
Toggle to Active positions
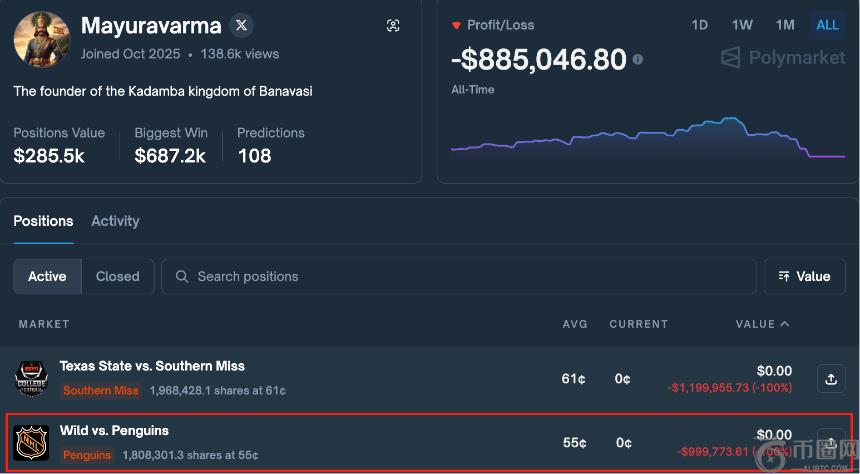pos(47,277)
